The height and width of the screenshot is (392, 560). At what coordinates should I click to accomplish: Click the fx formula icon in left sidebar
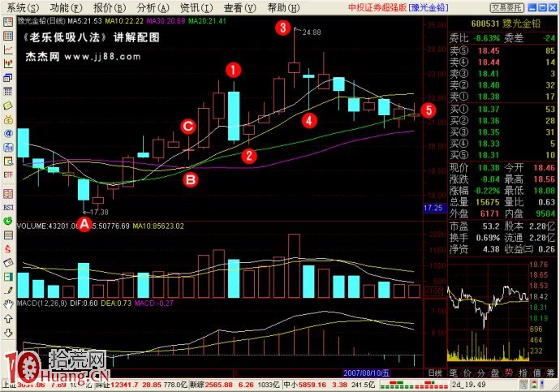(x=8, y=147)
